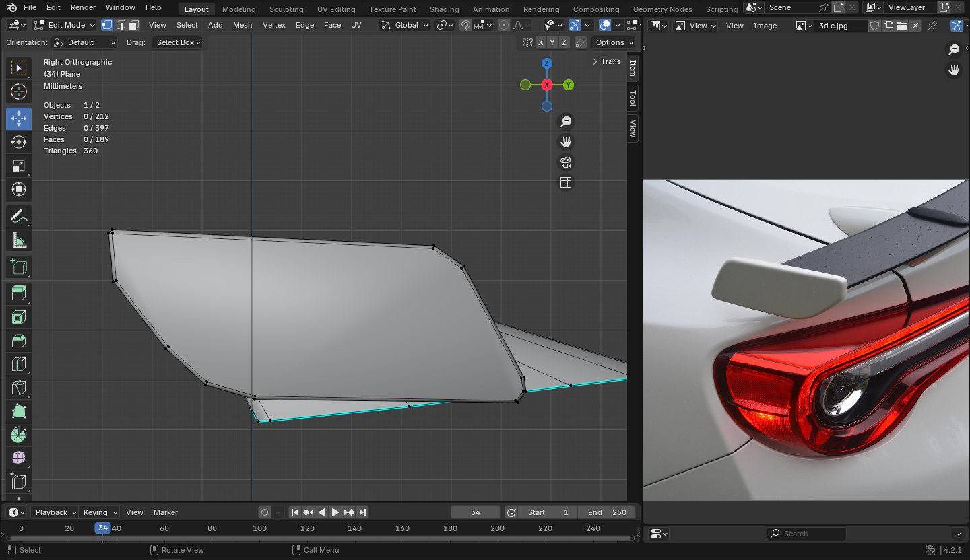Select the 3D Cursor tool
This screenshot has height=560, width=970.
click(19, 92)
